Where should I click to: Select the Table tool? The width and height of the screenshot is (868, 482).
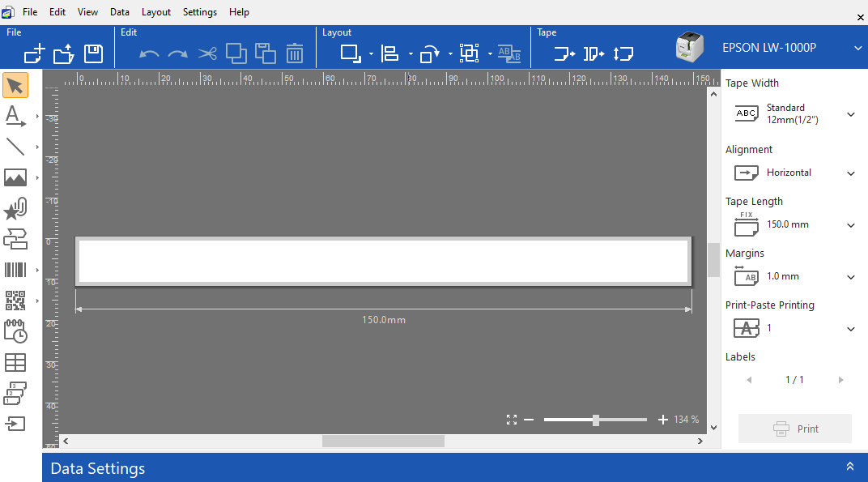click(x=15, y=362)
